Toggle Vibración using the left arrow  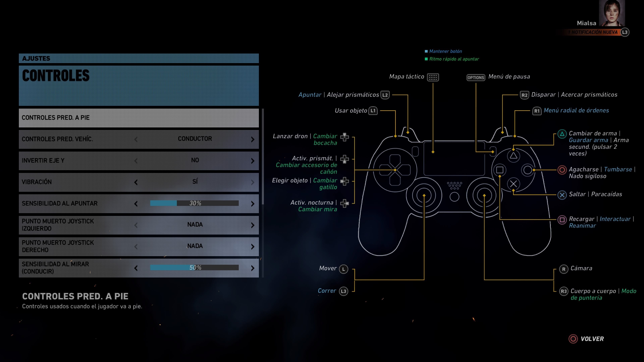click(x=136, y=182)
